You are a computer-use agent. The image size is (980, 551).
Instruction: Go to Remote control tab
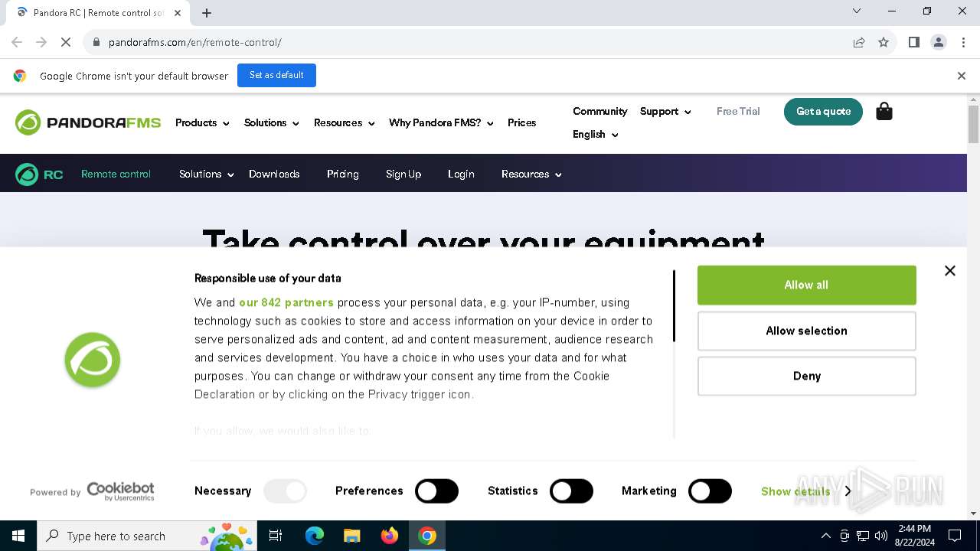(116, 174)
